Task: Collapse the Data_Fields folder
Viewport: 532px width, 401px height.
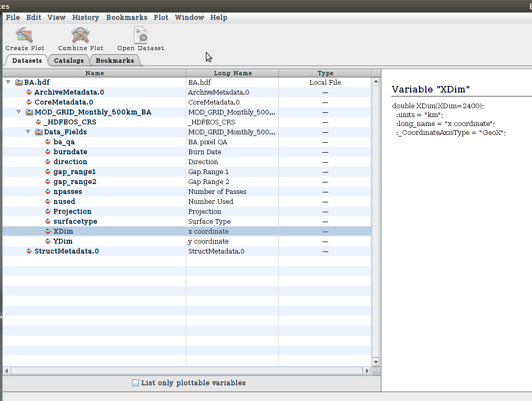Action: (x=28, y=132)
